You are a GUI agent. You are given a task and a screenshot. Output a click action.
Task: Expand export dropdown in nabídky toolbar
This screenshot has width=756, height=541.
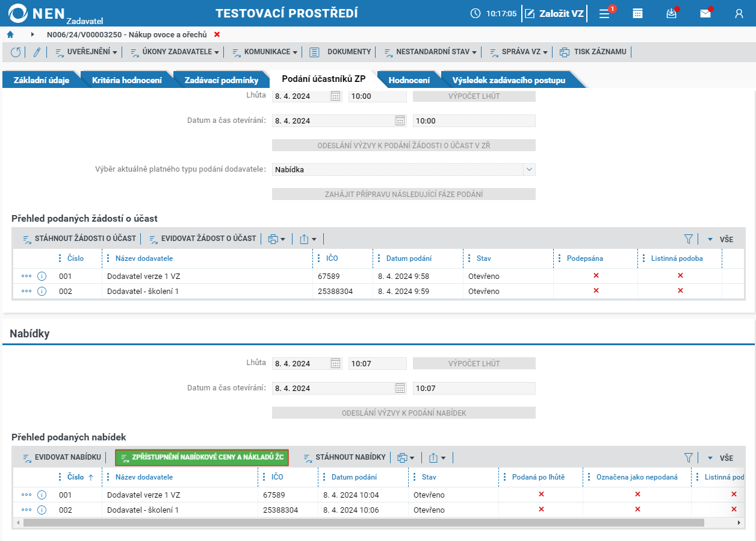point(438,458)
